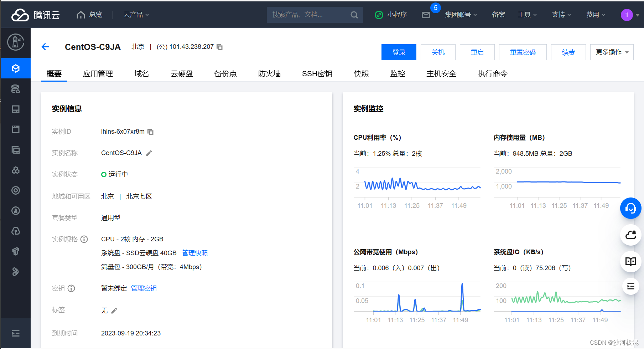Switch to the SSH key tab

click(317, 74)
